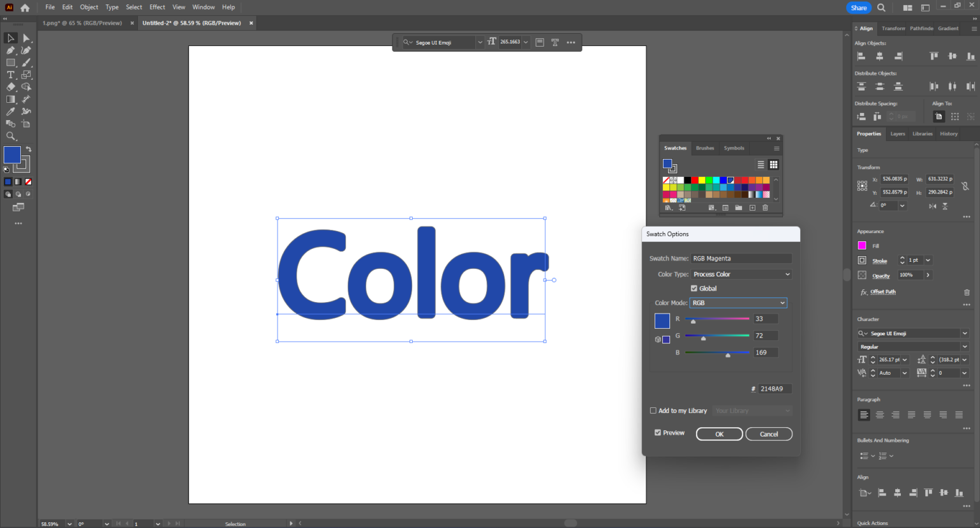Select the Rectangle tool
This screenshot has height=528, width=980.
[11, 62]
